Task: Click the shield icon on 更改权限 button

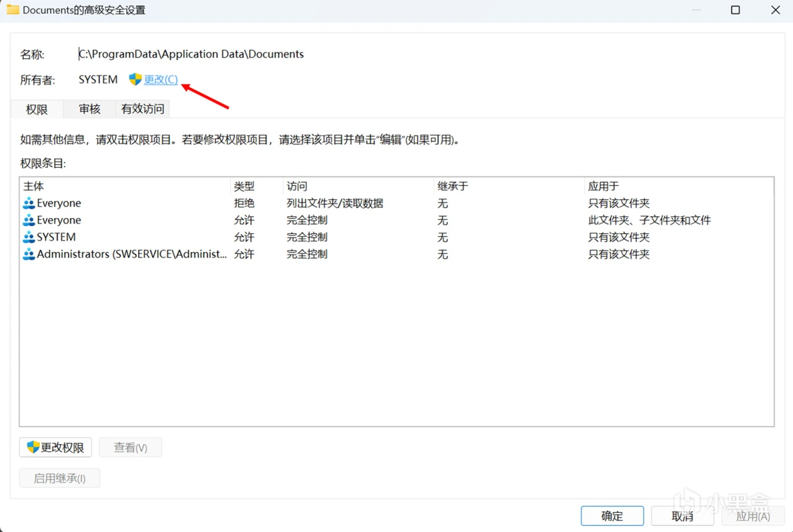Action: (33, 447)
